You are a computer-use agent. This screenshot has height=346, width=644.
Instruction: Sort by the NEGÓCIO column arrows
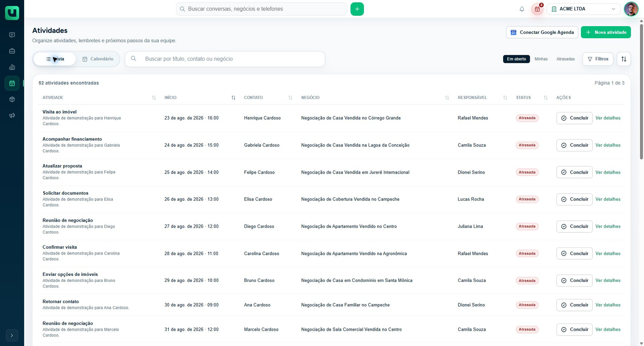click(447, 97)
